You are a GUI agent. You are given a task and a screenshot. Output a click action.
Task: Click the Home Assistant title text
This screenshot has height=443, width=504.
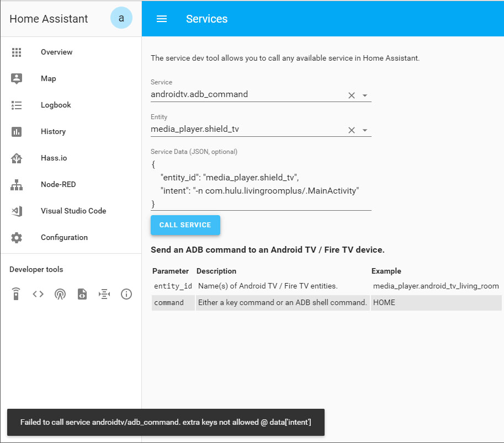pyautogui.click(x=49, y=19)
